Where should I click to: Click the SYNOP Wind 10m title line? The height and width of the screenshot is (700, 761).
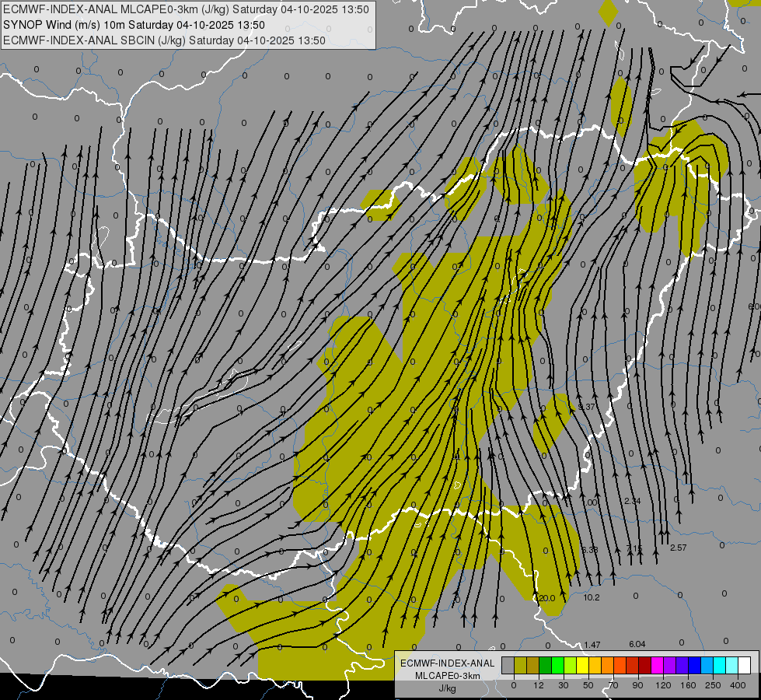coord(134,25)
